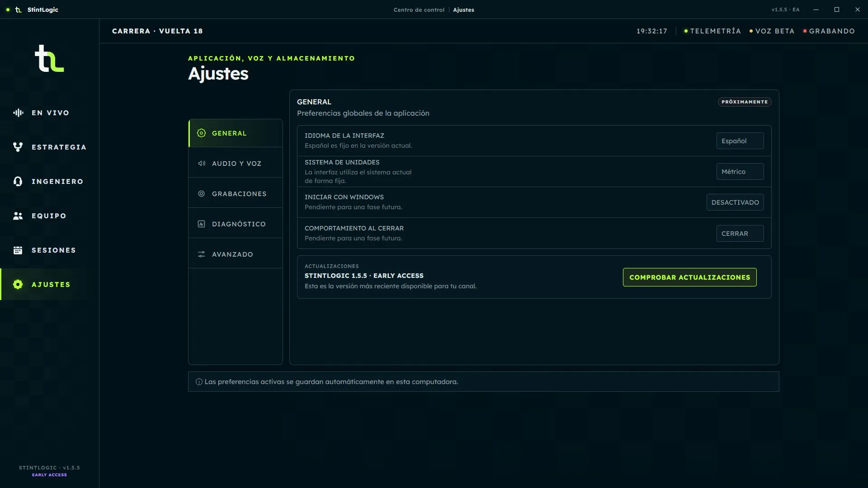Screen dimensions: 868x488
Task: Click the Estrategia branch icon
Action: coord(18,147)
